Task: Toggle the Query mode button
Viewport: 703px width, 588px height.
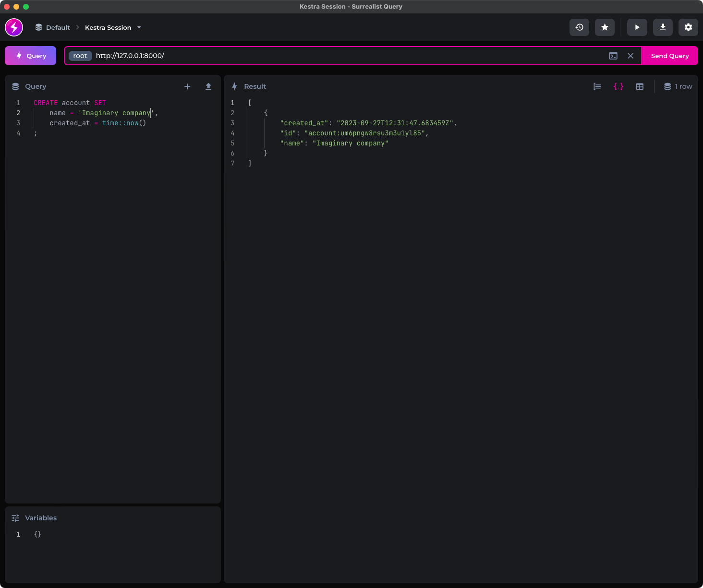Action: click(30, 56)
